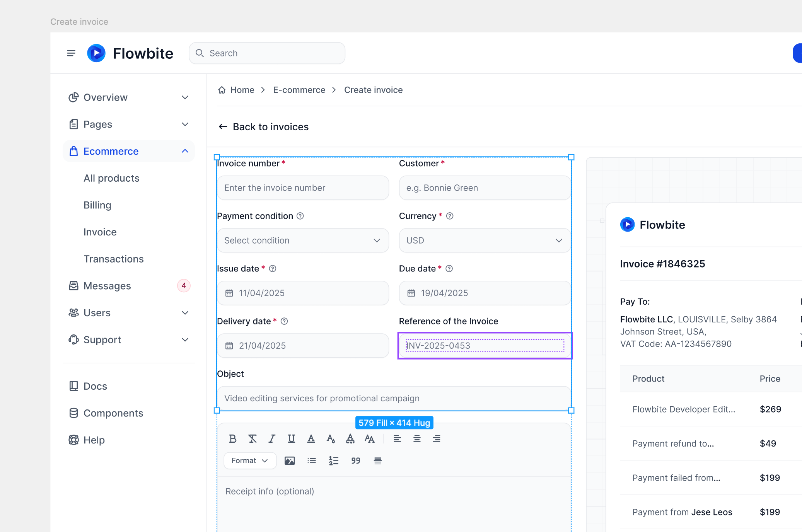Click the help icon beside Payment condition
Screen dimensions: 802x532
tap(300, 216)
